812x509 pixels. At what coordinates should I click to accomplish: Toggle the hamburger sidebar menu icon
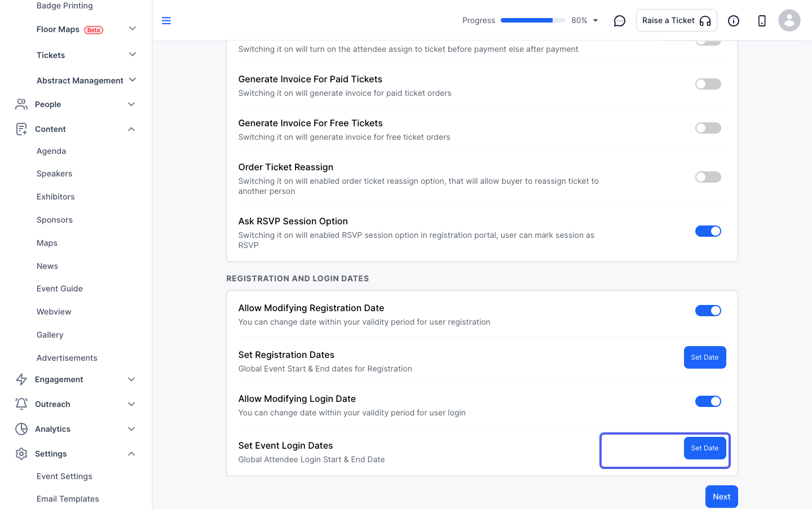pos(166,21)
